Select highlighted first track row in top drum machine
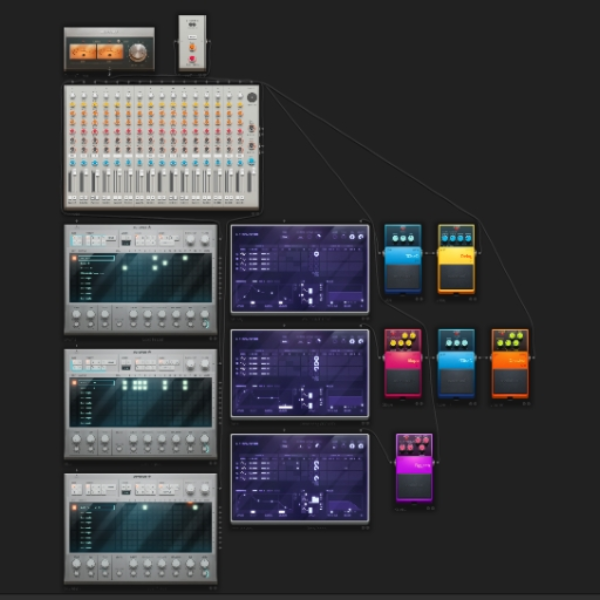Viewport: 600px width, 600px height. (x=96, y=258)
